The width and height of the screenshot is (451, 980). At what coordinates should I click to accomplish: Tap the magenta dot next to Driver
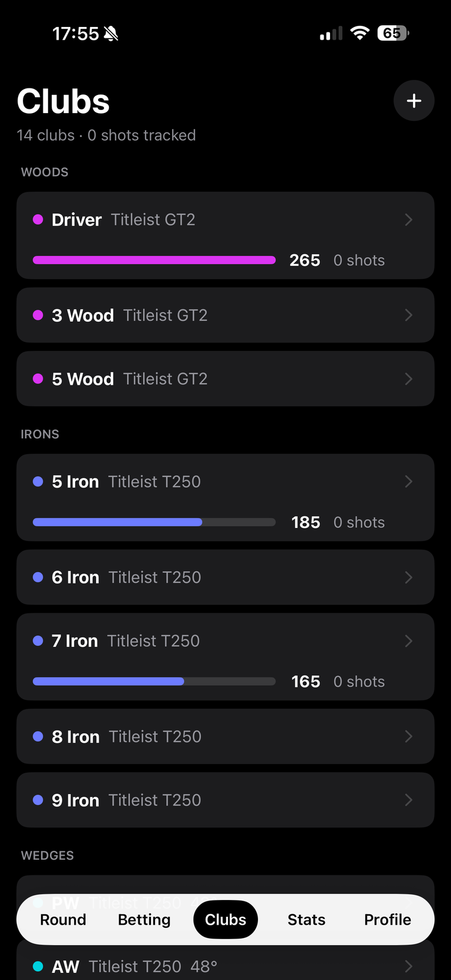[x=38, y=219]
